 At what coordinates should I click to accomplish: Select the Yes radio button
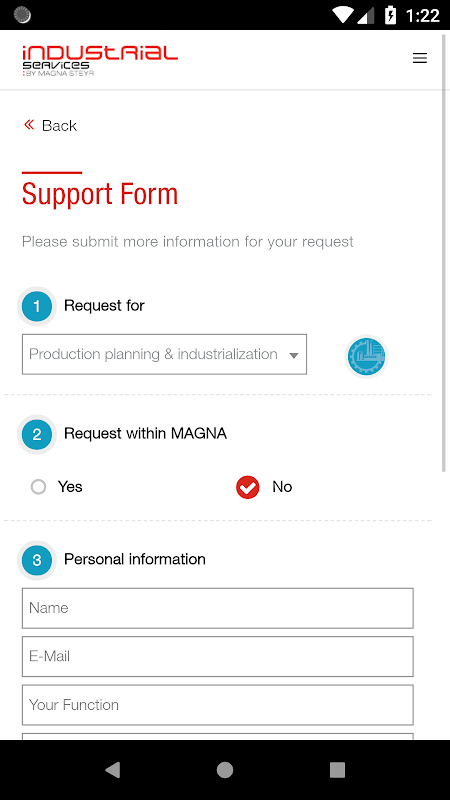pyautogui.click(x=38, y=487)
